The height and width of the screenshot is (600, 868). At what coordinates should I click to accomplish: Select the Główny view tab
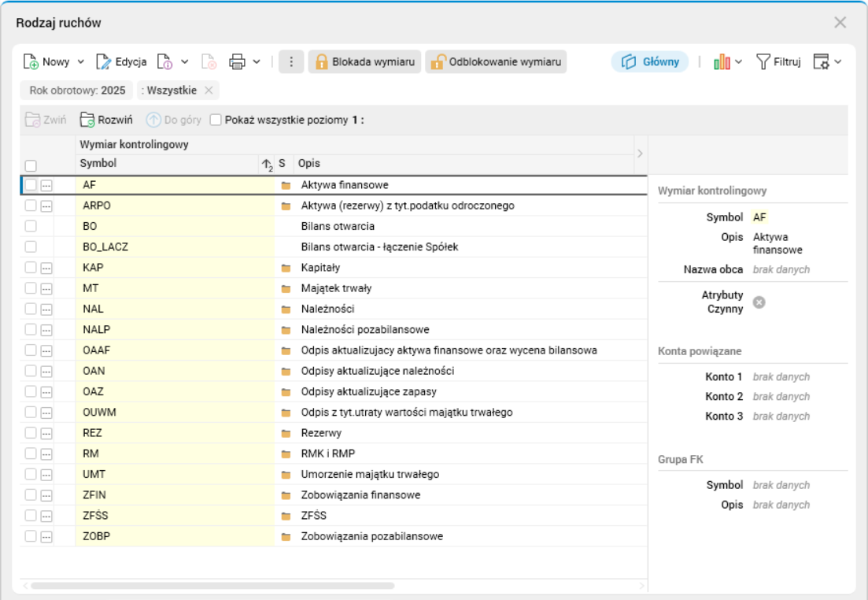pos(650,62)
